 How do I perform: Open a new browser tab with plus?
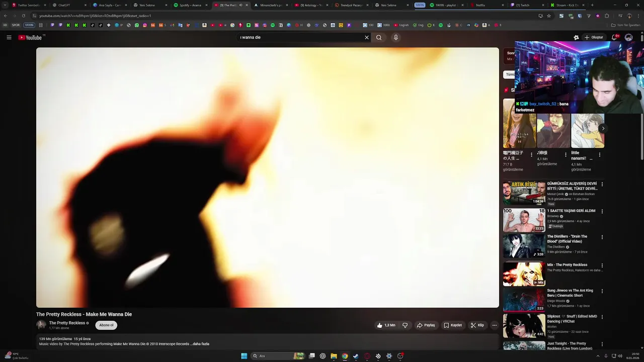(x=592, y=5)
